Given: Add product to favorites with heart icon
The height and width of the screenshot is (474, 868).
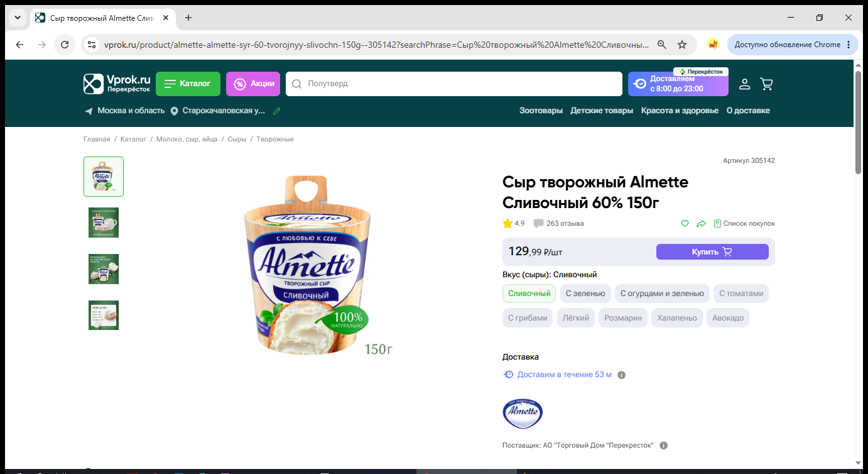Looking at the screenshot, I should [x=685, y=223].
